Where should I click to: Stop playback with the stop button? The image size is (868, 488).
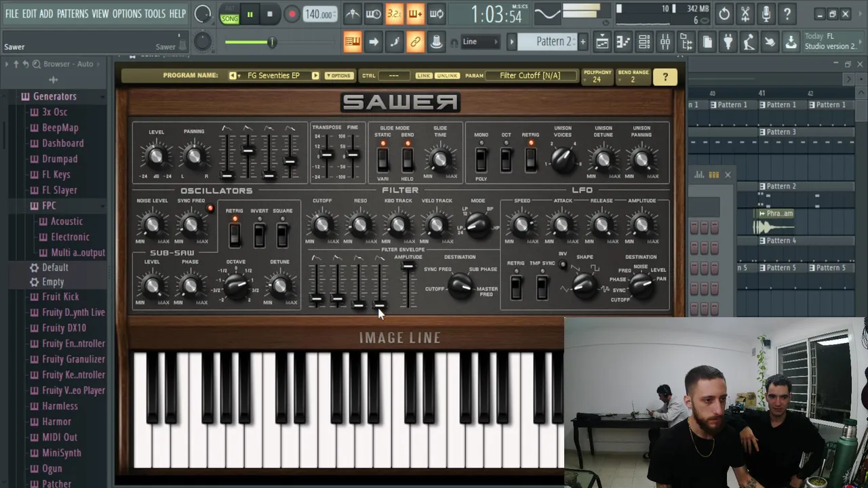click(270, 14)
